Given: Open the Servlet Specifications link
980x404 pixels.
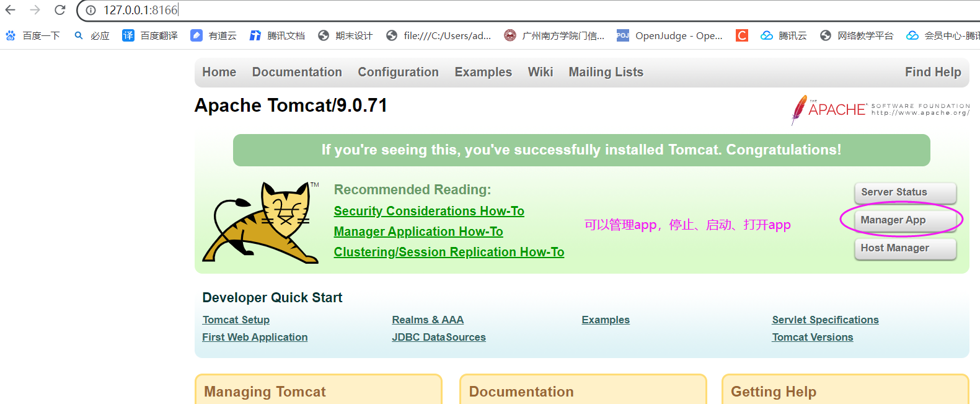Looking at the screenshot, I should click(x=825, y=320).
